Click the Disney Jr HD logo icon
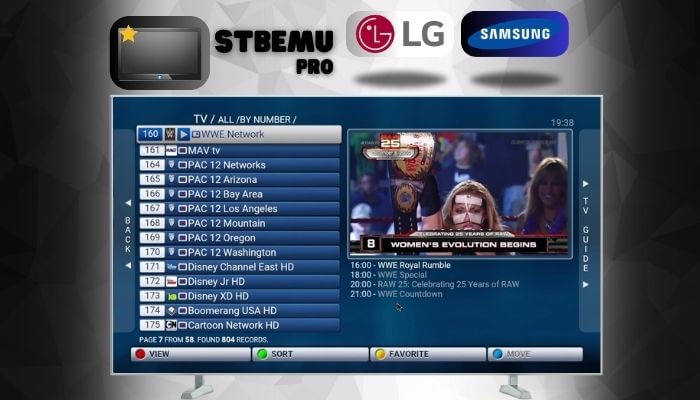 tap(171, 282)
